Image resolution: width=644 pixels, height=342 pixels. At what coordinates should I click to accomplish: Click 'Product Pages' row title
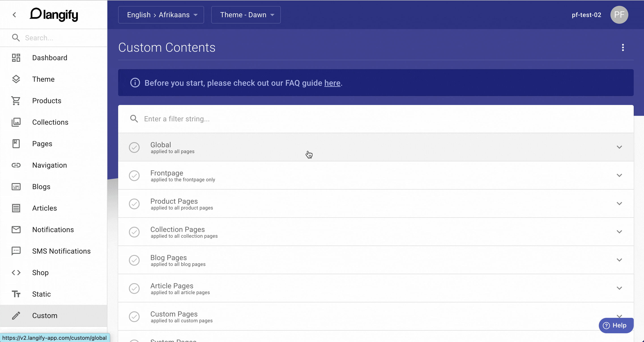[174, 201]
